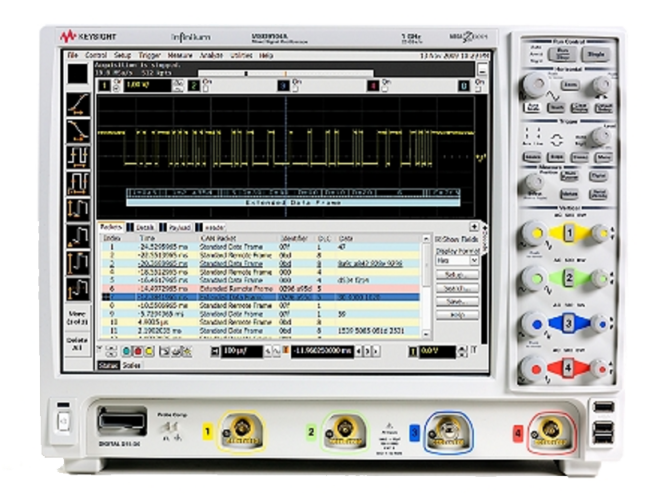This screenshot has width=661, height=500.
Task: Tap the Zoom key in Horizontal section
Action: pos(569,85)
